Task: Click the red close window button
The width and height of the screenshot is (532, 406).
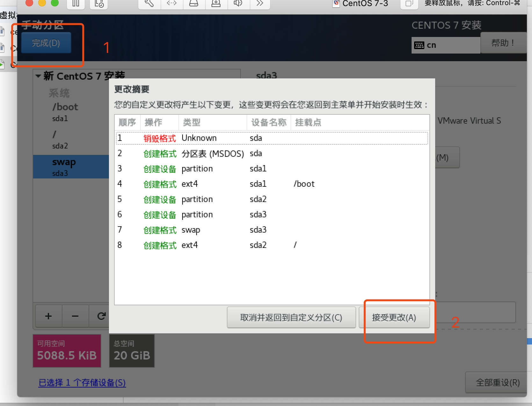Action: point(29,3)
